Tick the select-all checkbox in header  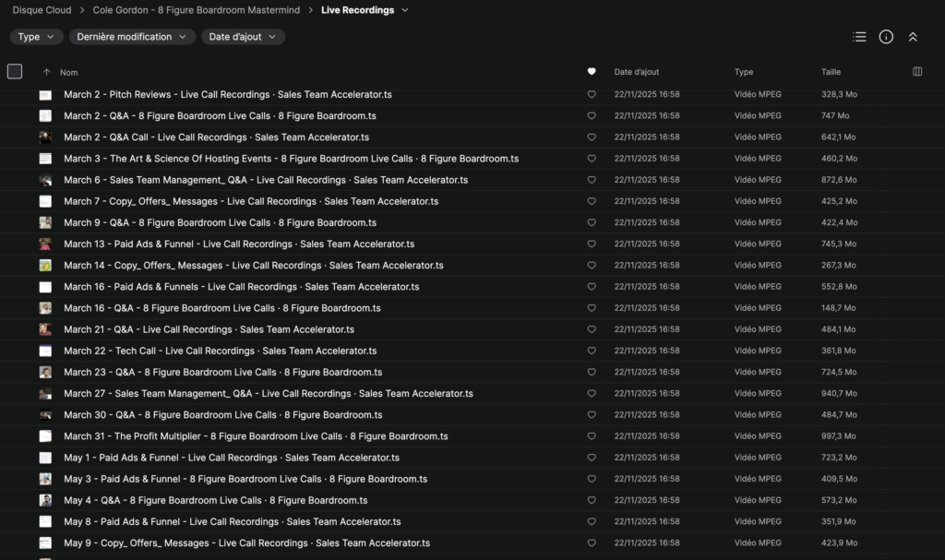pos(15,72)
